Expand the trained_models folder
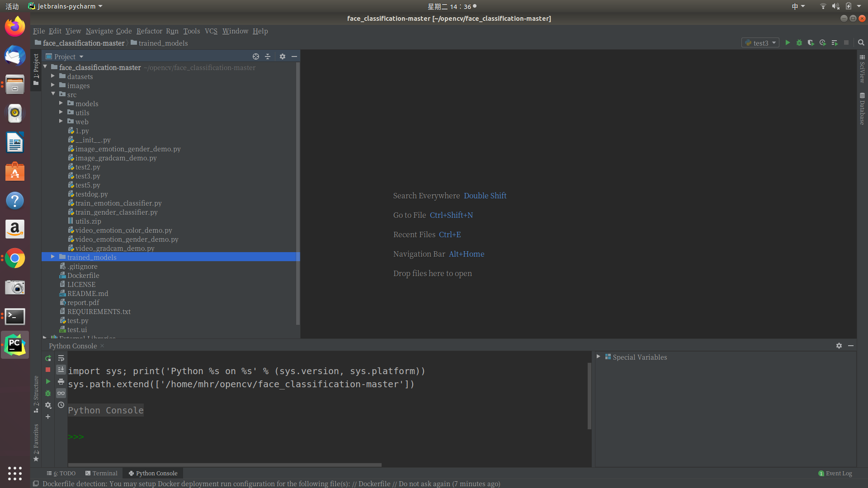 pyautogui.click(x=53, y=257)
